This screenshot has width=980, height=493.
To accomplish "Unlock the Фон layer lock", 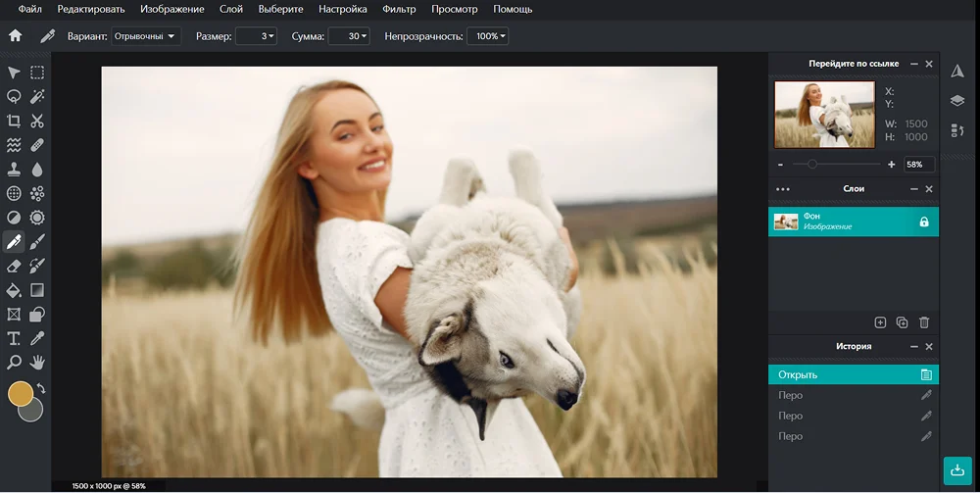I will coord(923,222).
